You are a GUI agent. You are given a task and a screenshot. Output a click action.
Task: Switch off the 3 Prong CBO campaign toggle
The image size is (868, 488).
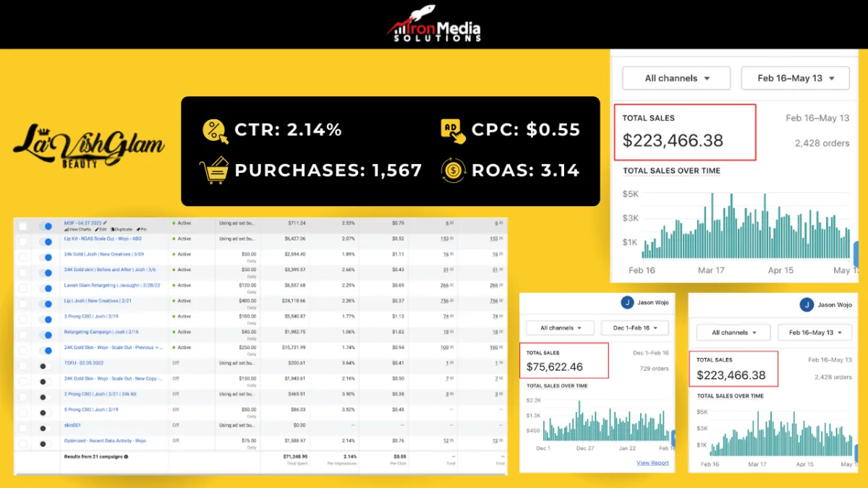click(46, 320)
